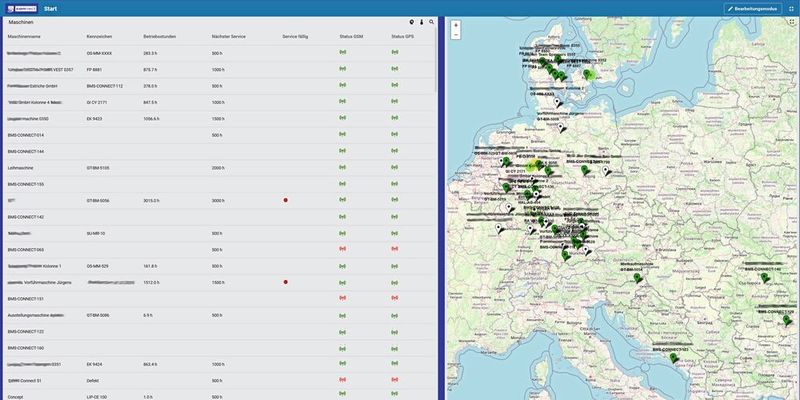800x400 pixels.
Task: Select the highlighted marker in eastern Denmark
Action: [x=588, y=74]
